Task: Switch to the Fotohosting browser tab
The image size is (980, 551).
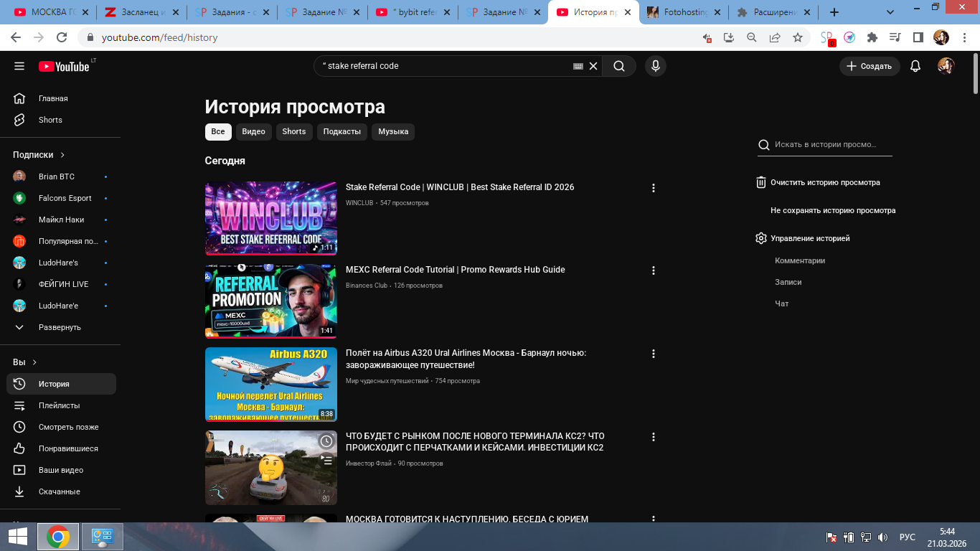Action: click(682, 12)
